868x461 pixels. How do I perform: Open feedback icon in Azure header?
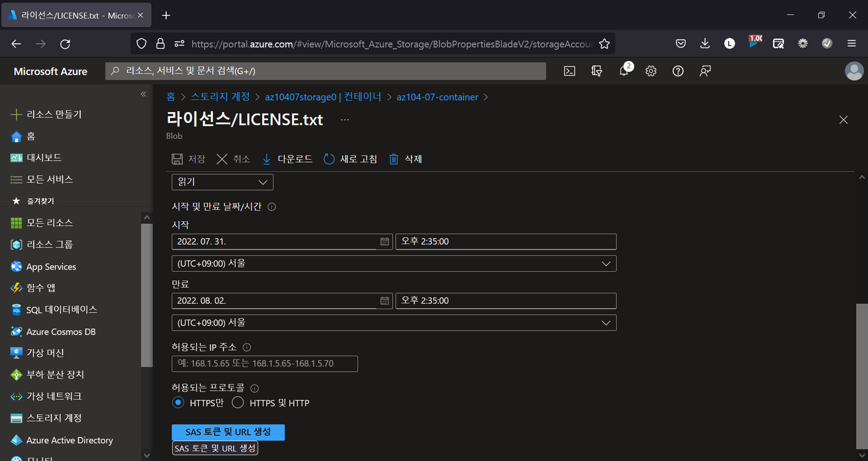[x=705, y=71]
